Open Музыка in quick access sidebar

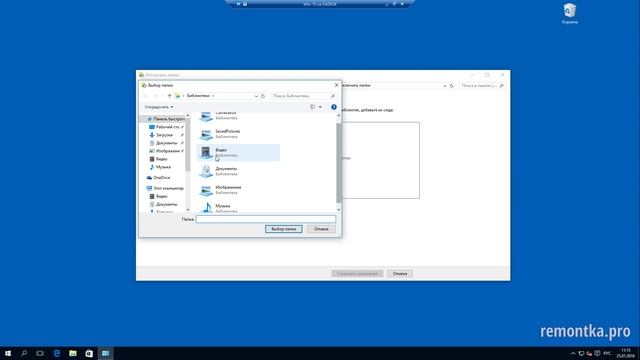163,167
